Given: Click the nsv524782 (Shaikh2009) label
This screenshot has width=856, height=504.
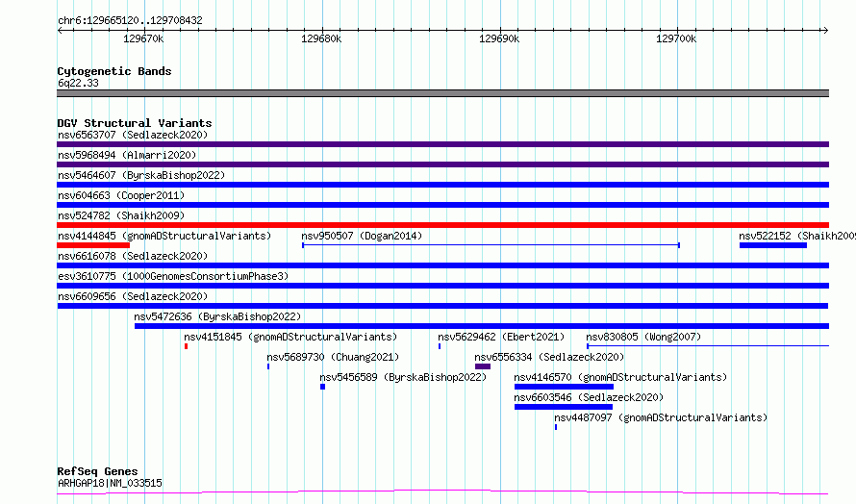Looking at the screenshot, I should pos(121,215).
